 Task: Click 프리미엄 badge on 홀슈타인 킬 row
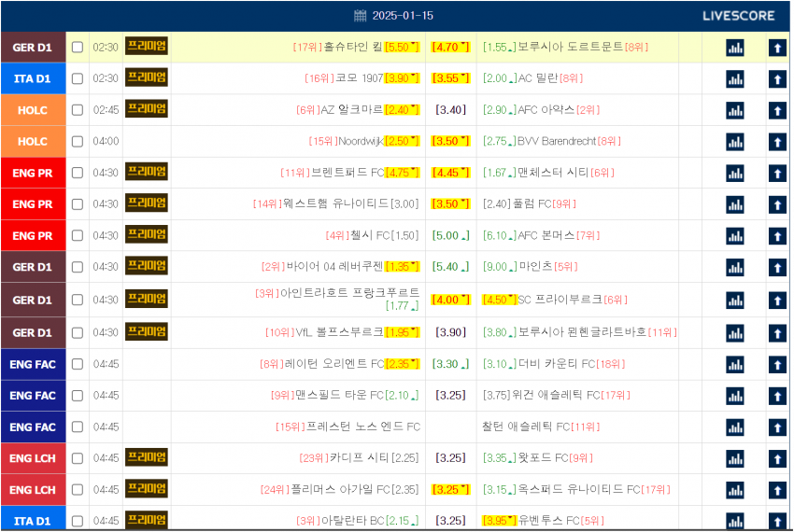click(x=147, y=46)
